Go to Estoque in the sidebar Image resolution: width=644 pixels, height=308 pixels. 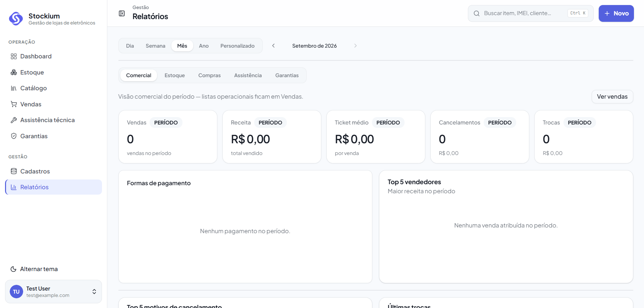click(x=54, y=72)
